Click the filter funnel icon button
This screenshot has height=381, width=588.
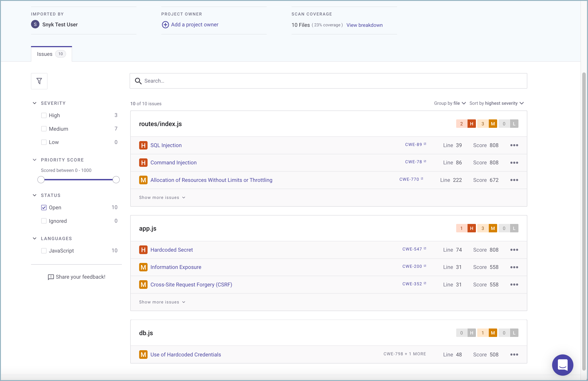[x=39, y=81]
